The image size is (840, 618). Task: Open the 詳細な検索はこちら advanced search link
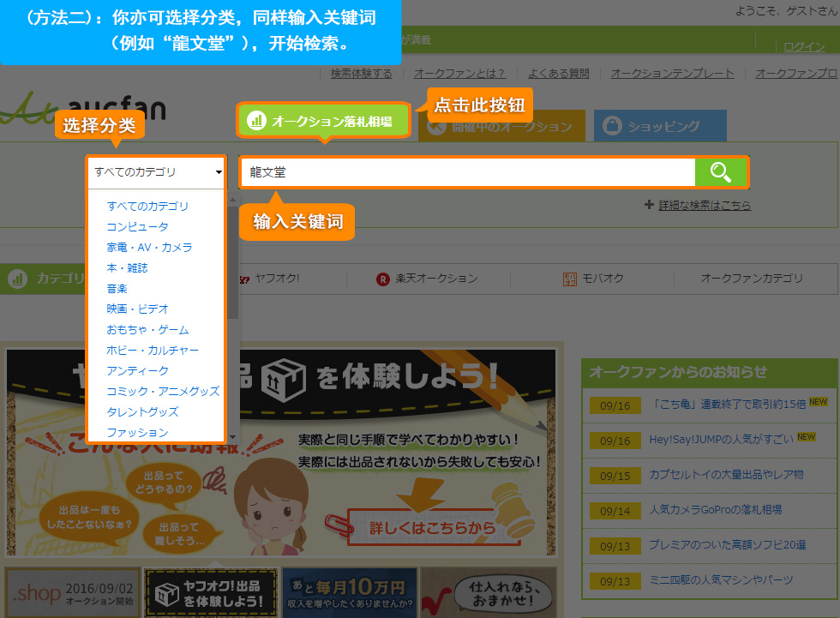tap(705, 205)
